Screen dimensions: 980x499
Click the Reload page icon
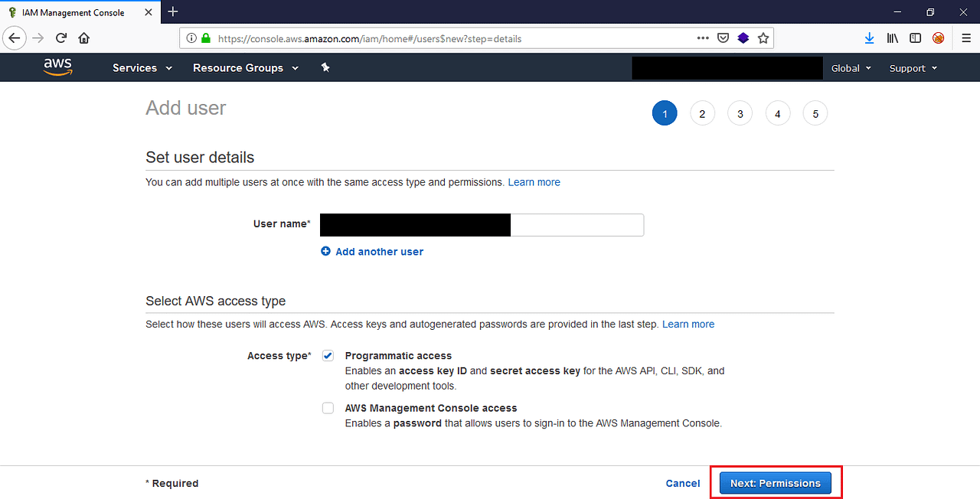(x=60, y=38)
